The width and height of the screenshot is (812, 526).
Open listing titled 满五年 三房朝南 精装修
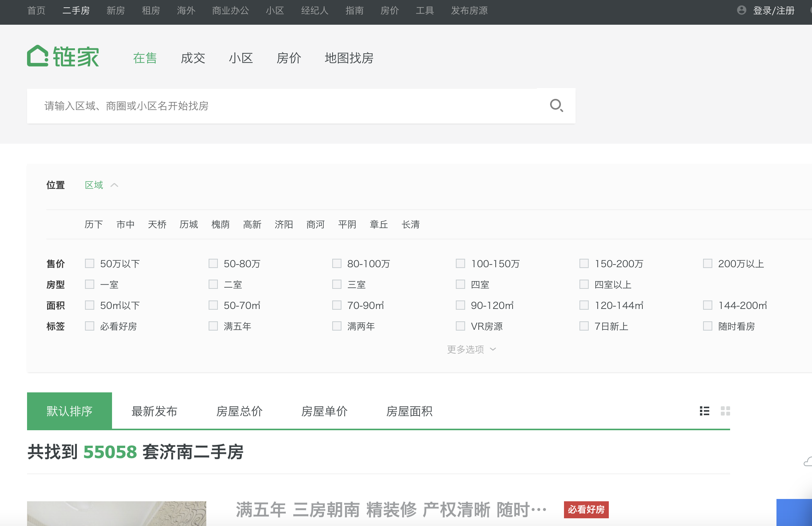tap(391, 510)
